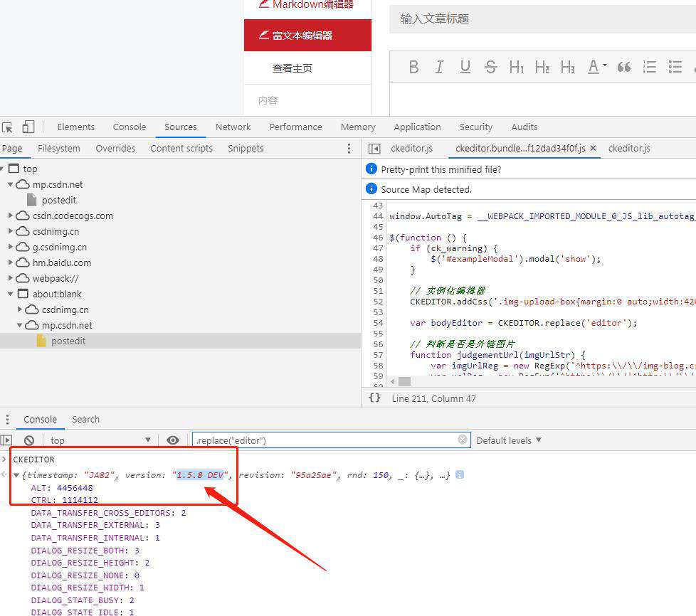Toggle device toolbar in DevTools

(x=28, y=127)
